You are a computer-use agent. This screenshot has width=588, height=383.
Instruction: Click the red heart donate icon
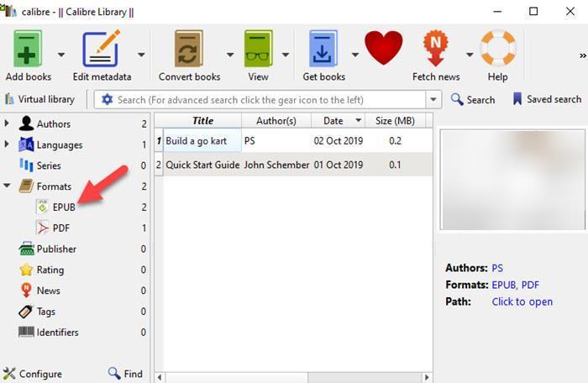point(383,48)
